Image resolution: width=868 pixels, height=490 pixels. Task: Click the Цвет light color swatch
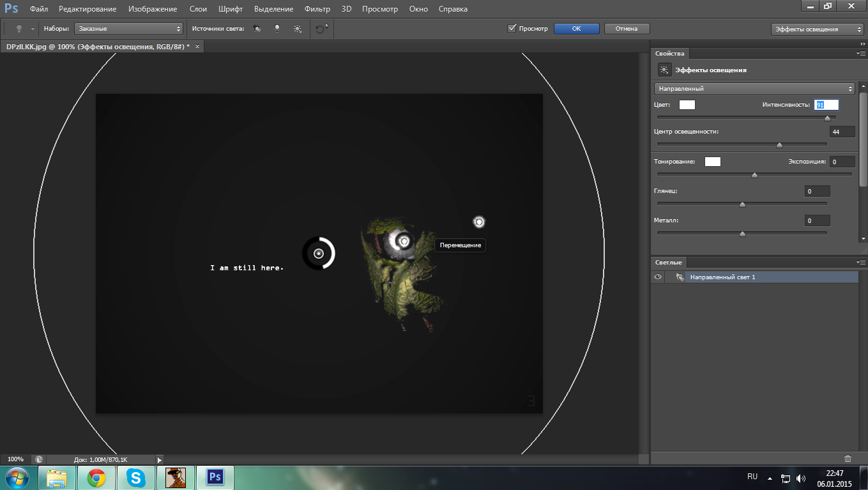coord(687,105)
